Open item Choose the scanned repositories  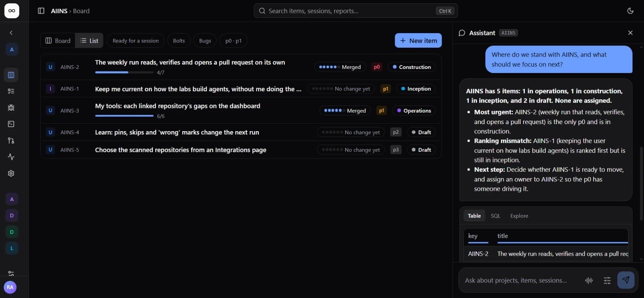(180, 150)
